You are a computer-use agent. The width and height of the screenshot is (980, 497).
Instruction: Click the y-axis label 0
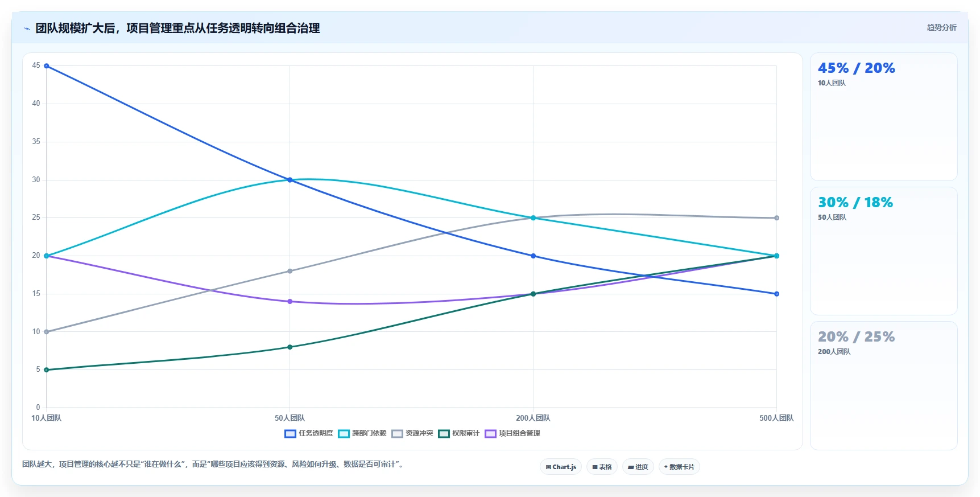[x=38, y=407]
